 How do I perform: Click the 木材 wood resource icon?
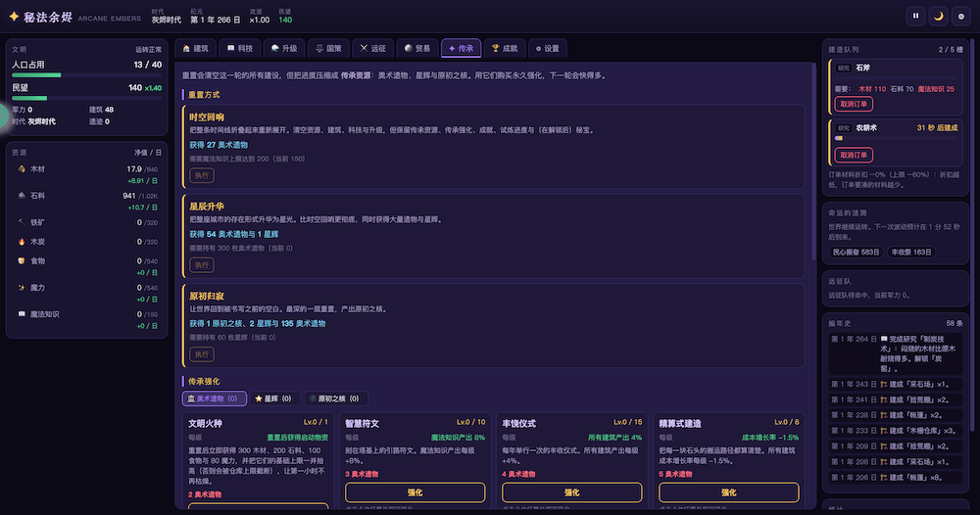coord(22,169)
